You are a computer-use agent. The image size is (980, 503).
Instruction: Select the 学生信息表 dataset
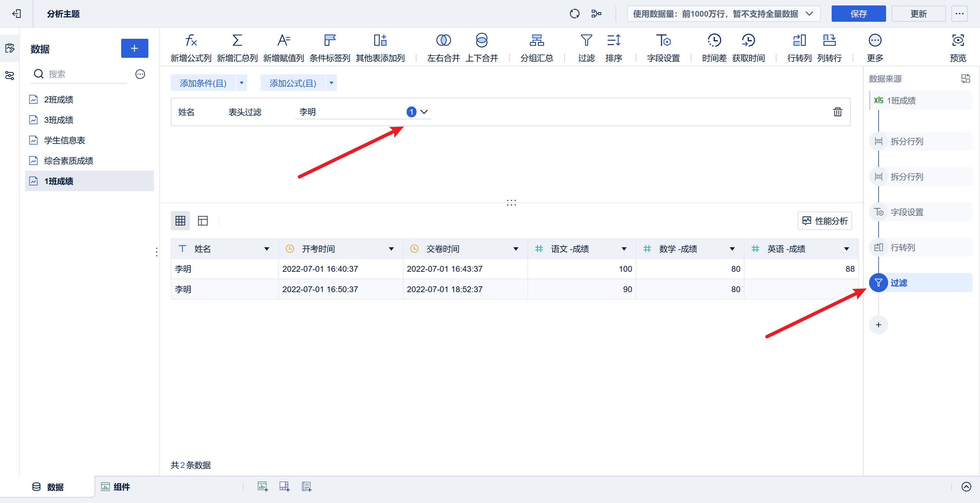64,140
